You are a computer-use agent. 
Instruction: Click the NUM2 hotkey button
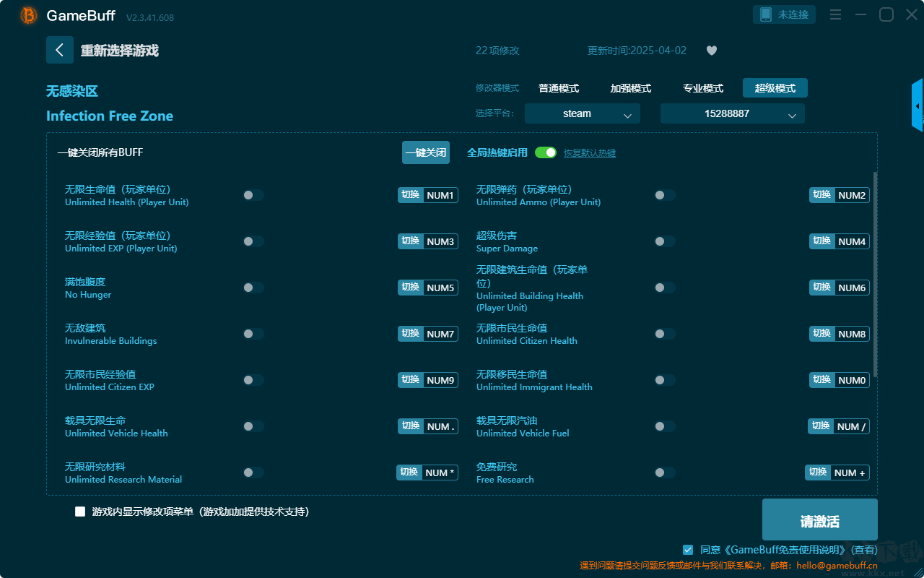(840, 195)
